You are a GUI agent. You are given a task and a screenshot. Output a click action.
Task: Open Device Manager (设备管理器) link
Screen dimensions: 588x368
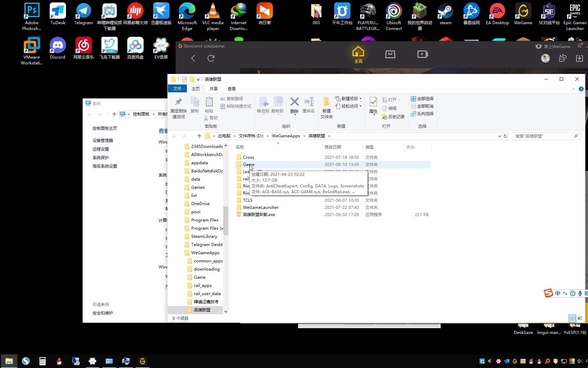point(103,140)
